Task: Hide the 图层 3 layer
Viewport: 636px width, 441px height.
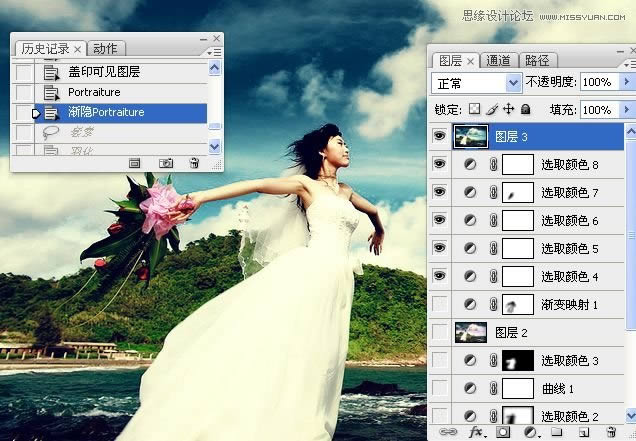Action: click(x=439, y=137)
